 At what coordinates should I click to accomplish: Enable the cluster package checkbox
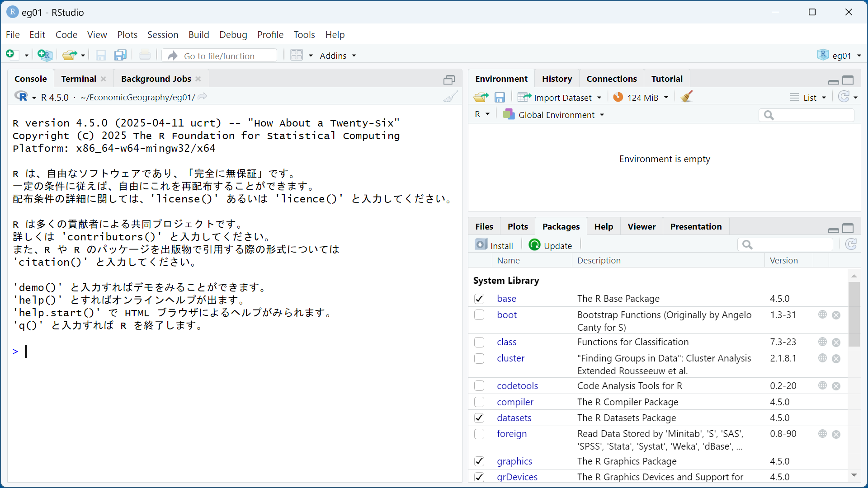click(x=479, y=358)
